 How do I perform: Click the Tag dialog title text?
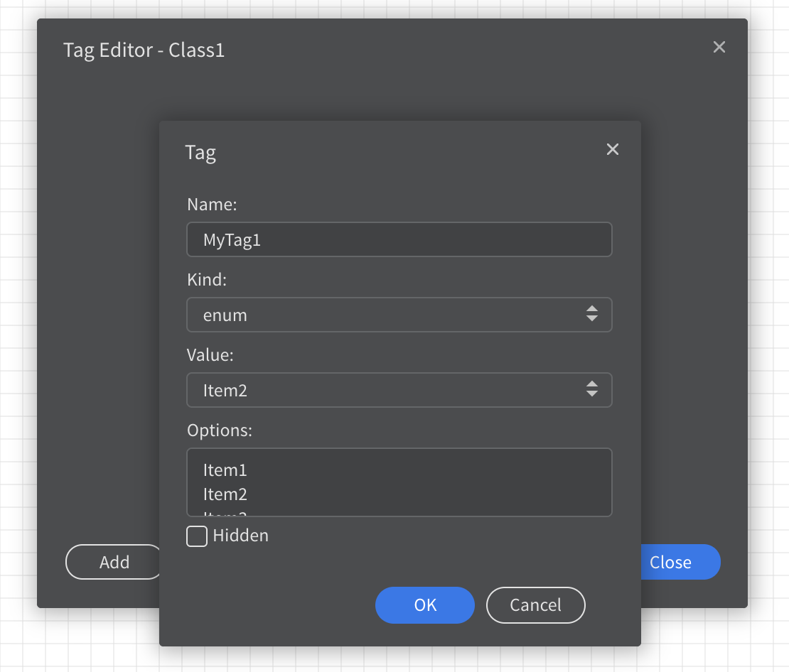[200, 153]
